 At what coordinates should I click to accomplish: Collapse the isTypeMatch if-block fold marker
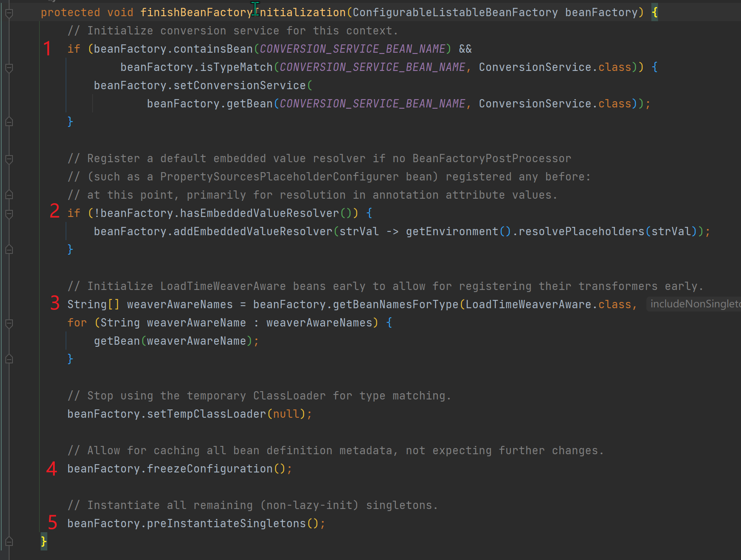pyautogui.click(x=9, y=68)
